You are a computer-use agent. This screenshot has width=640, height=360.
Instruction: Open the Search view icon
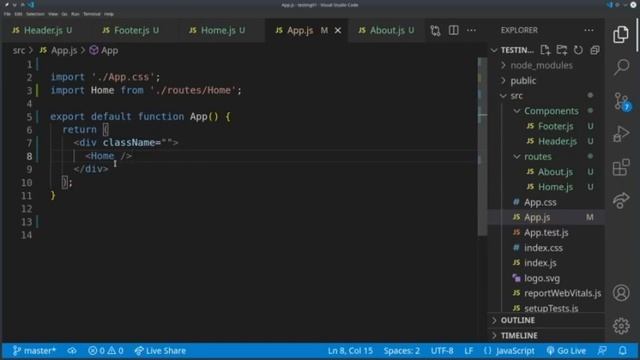click(x=621, y=67)
